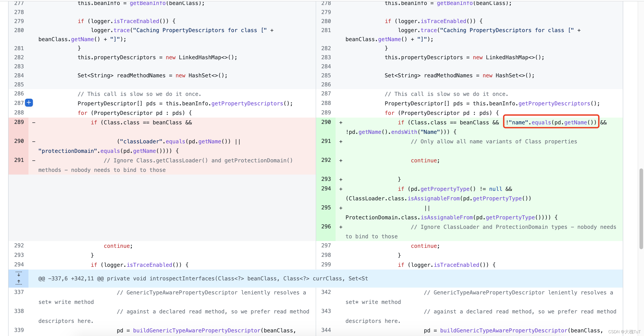Click the added "if (pd.getPropertyType() != null &&" code
This screenshot has width=644, height=336.
[455, 189]
